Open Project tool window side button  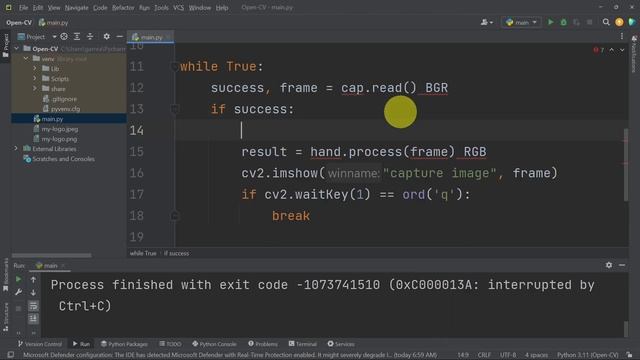[6, 46]
